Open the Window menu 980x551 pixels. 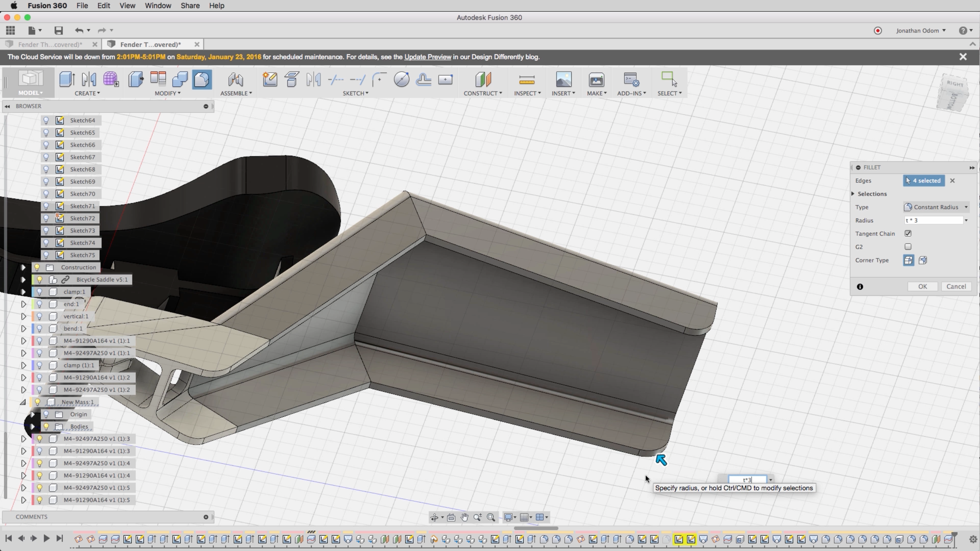coord(158,6)
